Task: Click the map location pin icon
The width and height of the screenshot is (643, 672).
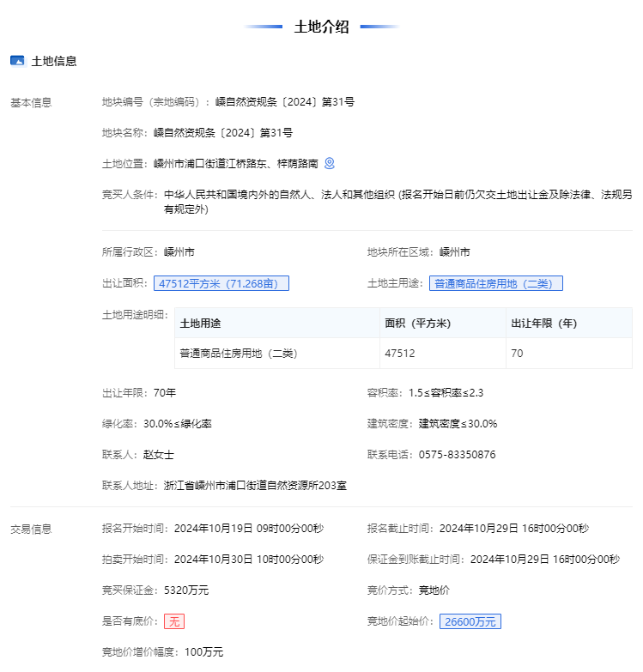Action: click(x=329, y=163)
